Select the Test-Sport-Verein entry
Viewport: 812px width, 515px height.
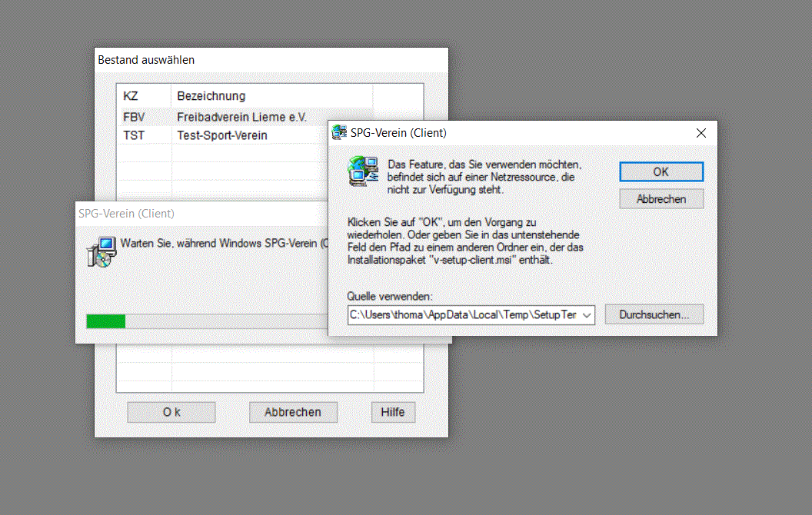(222, 135)
